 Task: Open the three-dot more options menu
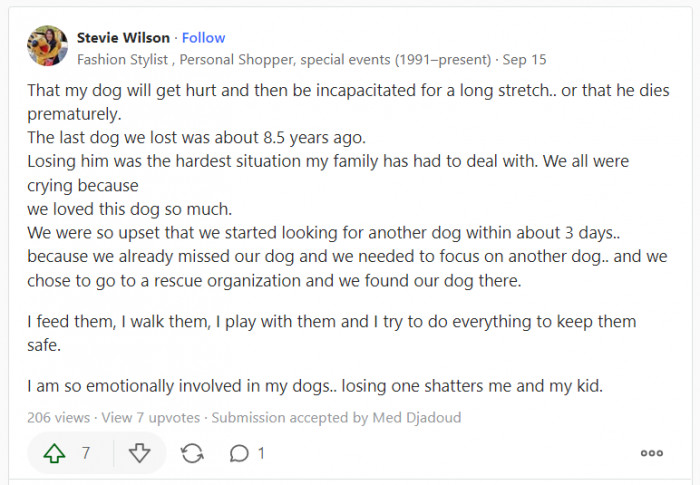point(651,453)
